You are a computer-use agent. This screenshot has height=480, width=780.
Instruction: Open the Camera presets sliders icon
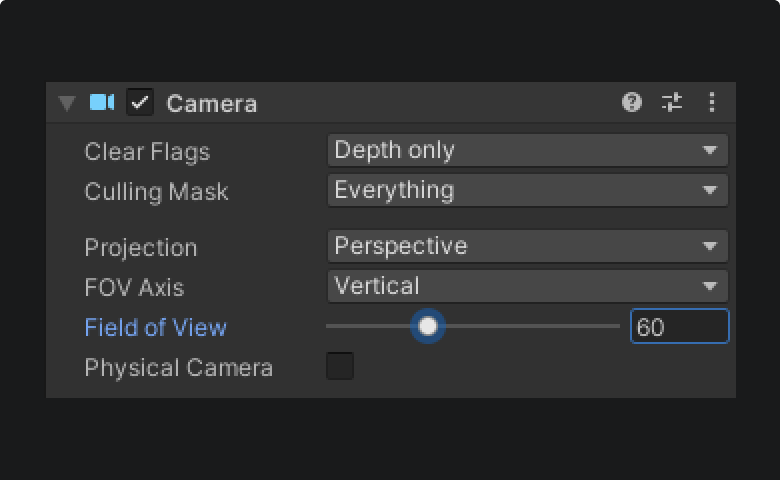click(x=672, y=102)
